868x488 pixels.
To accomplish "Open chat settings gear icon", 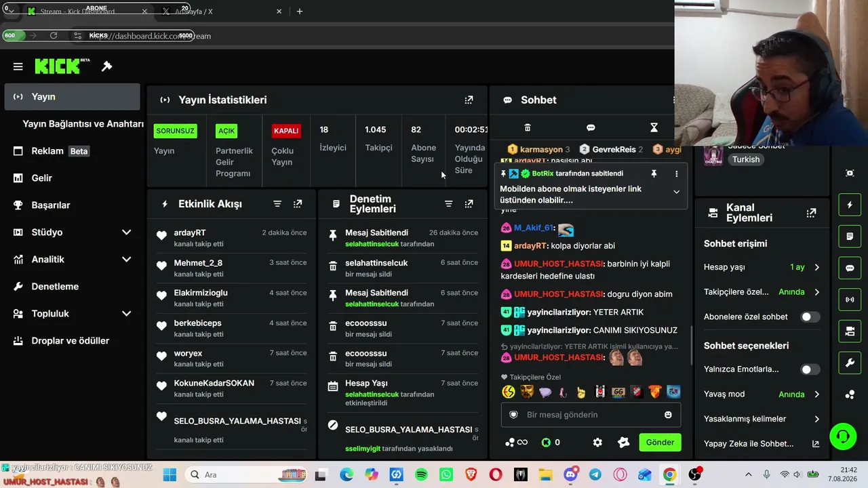I will pos(597,443).
